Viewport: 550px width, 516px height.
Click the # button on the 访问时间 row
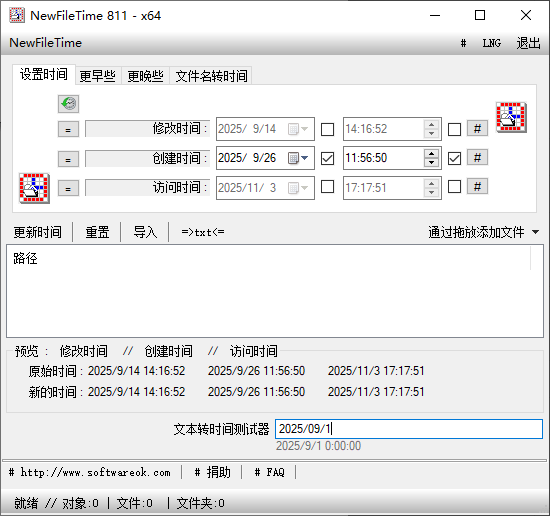[477, 186]
